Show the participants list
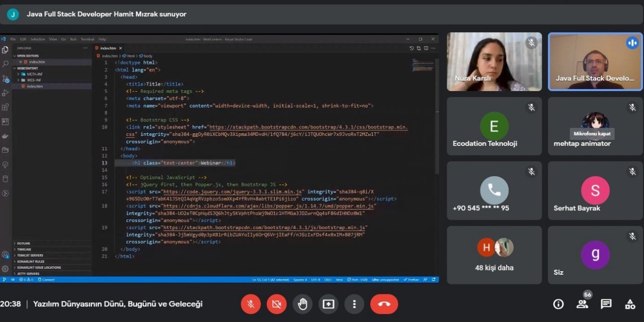The image size is (644, 322). 582,304
